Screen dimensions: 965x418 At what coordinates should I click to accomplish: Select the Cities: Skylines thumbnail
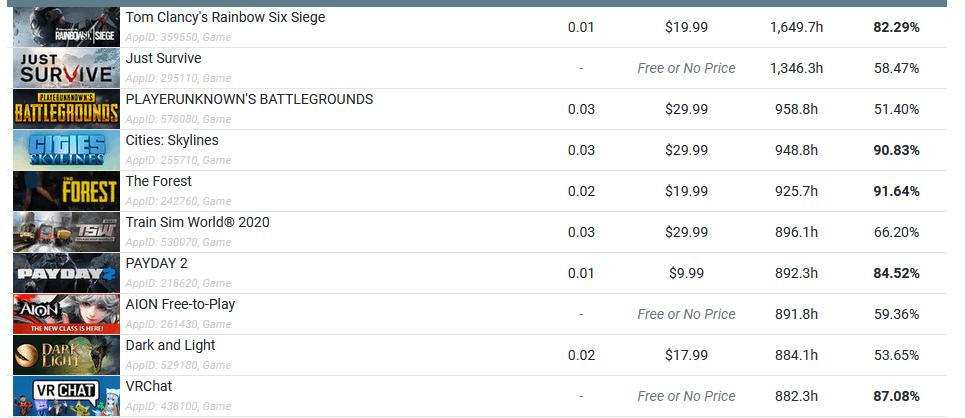coord(66,150)
